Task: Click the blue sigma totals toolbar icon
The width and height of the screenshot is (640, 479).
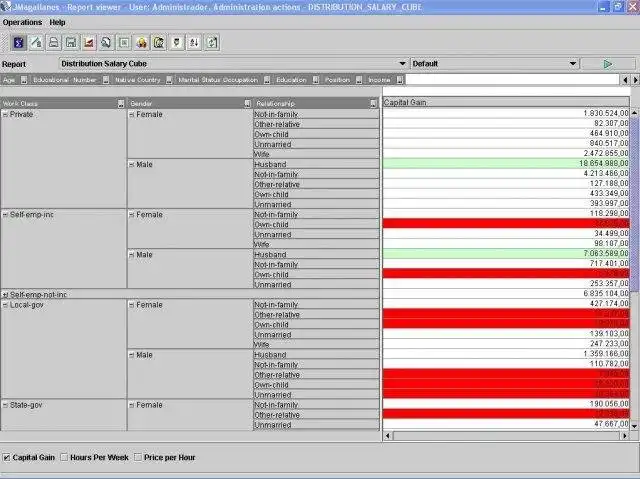Action: pyautogui.click(x=18, y=42)
